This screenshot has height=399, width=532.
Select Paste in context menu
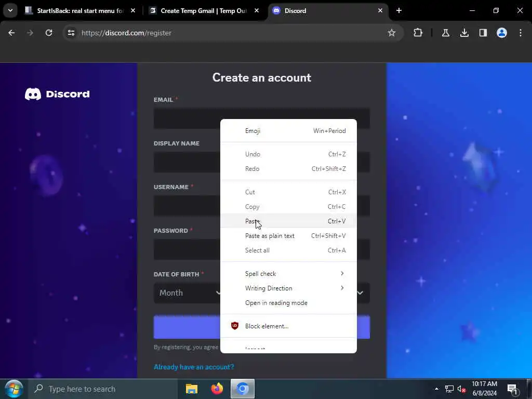point(288,221)
